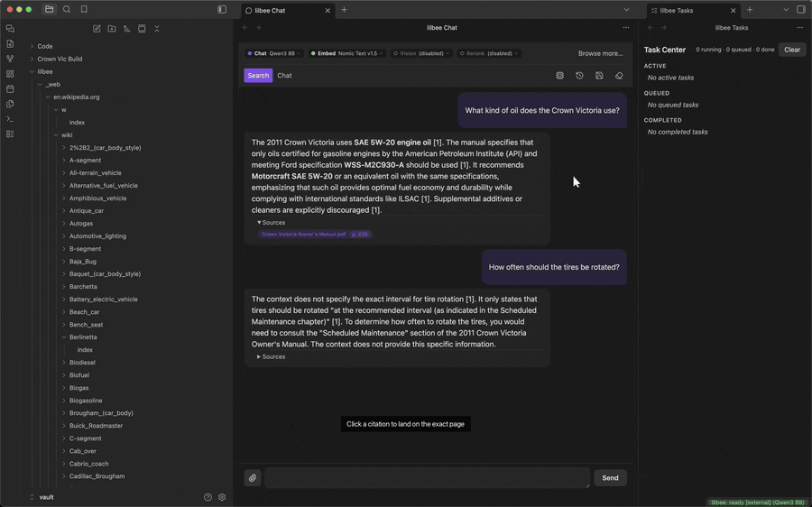Open more options for lilbee Tasks pane
This screenshot has height=507, width=812.
coord(800,27)
